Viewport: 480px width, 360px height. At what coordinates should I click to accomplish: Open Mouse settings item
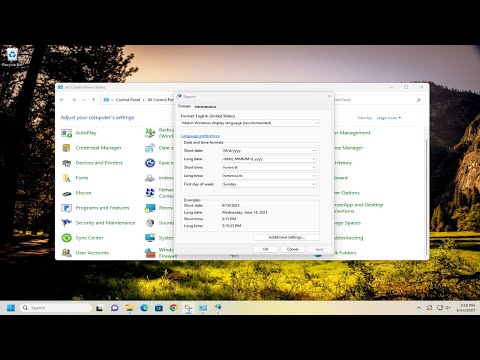click(x=83, y=193)
